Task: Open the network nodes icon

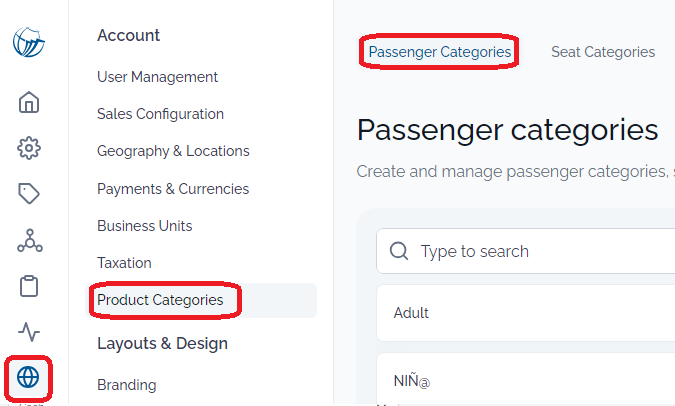Action: tap(30, 240)
